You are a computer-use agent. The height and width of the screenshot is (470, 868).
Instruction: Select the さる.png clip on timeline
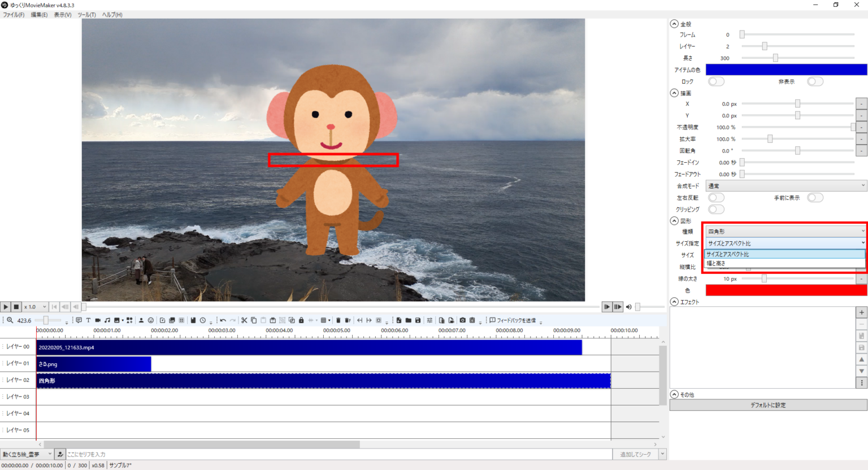point(94,364)
